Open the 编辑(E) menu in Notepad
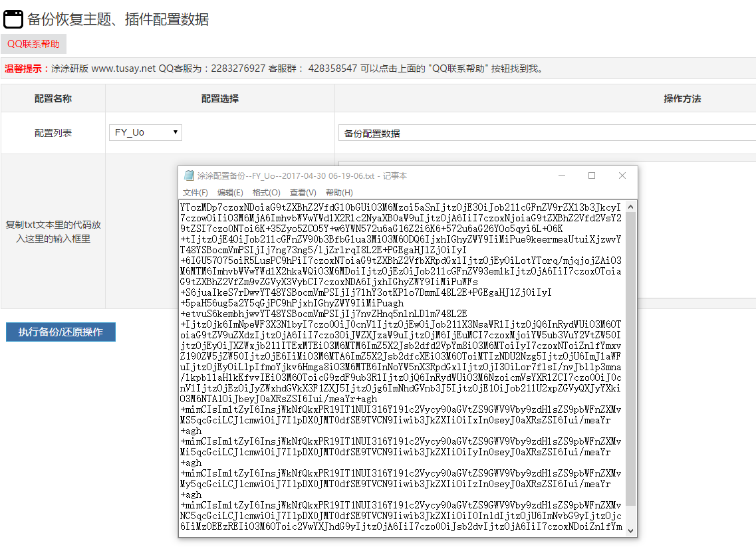Image resolution: width=756 pixels, height=549 pixels. pyautogui.click(x=230, y=193)
